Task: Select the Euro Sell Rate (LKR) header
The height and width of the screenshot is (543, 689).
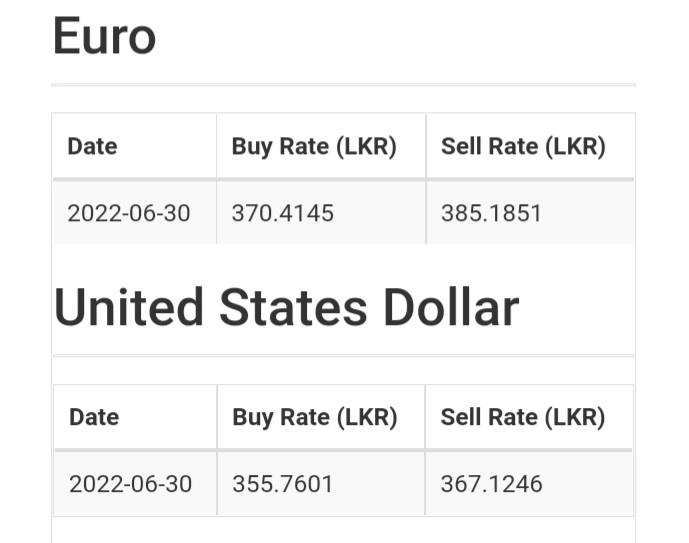Action: click(523, 146)
